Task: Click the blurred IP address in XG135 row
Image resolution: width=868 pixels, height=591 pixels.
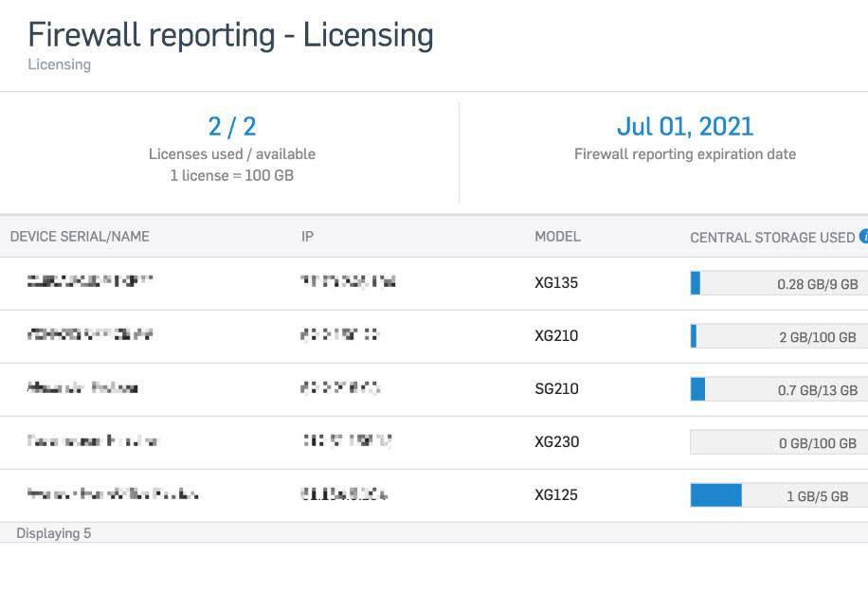Action: 348,281
